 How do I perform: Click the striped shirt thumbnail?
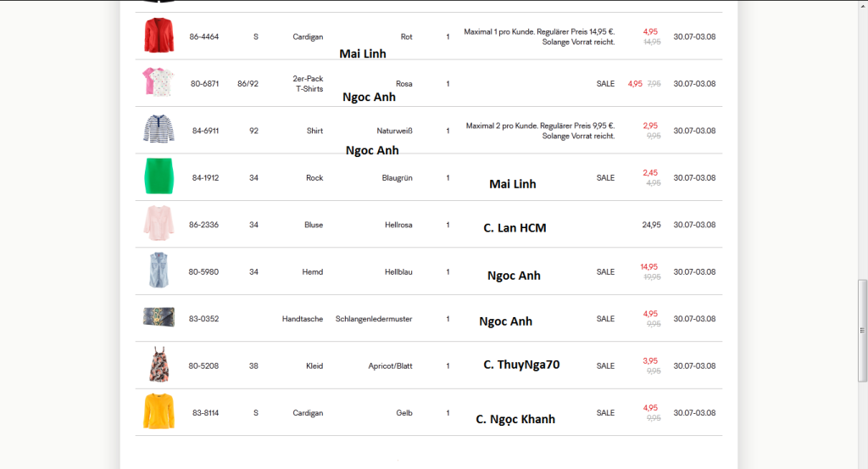pos(159,130)
